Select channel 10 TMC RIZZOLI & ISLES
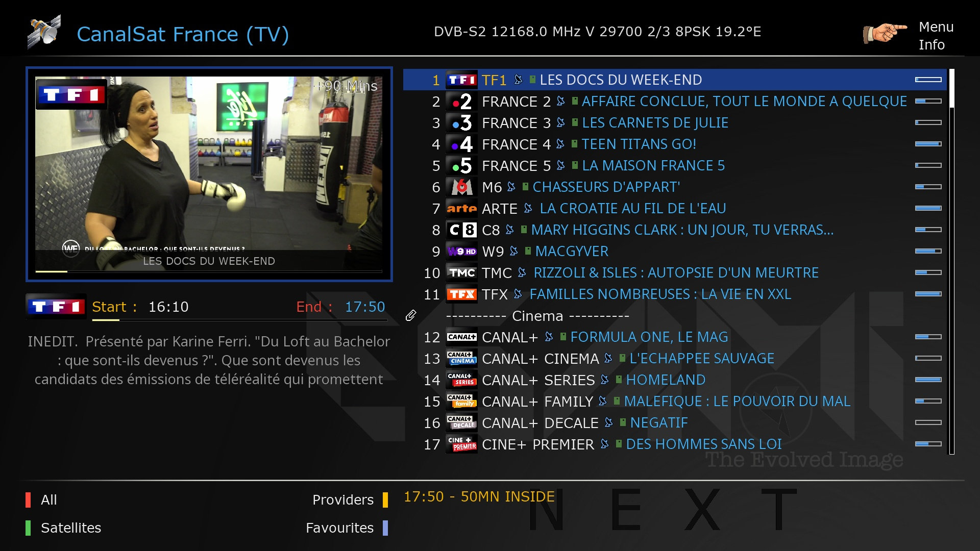980x551 pixels. click(674, 272)
